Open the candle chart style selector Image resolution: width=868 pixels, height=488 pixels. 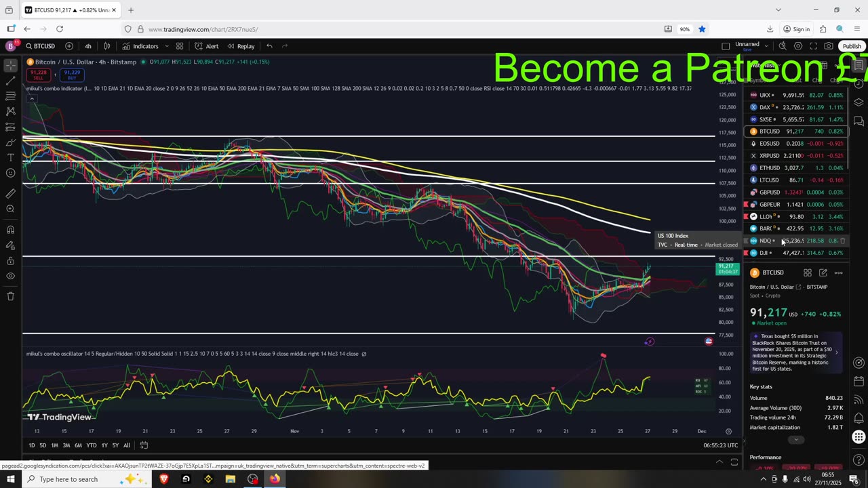coord(107,46)
